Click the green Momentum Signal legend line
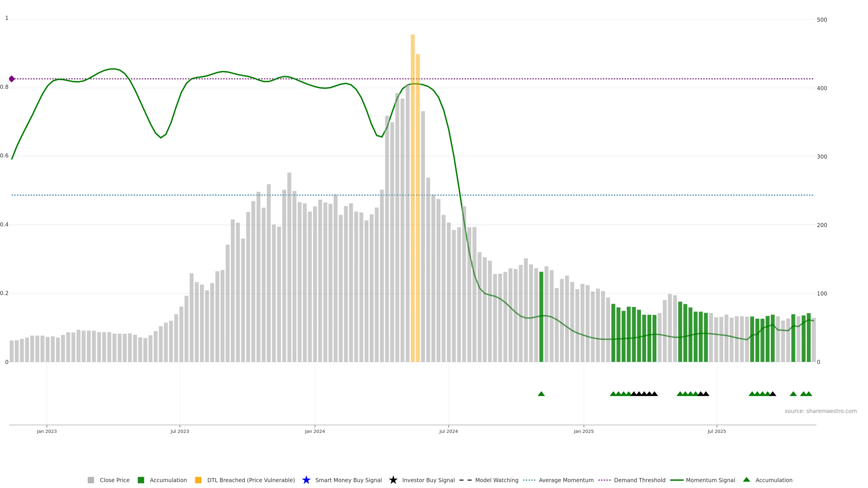The image size is (868, 488). point(677,480)
